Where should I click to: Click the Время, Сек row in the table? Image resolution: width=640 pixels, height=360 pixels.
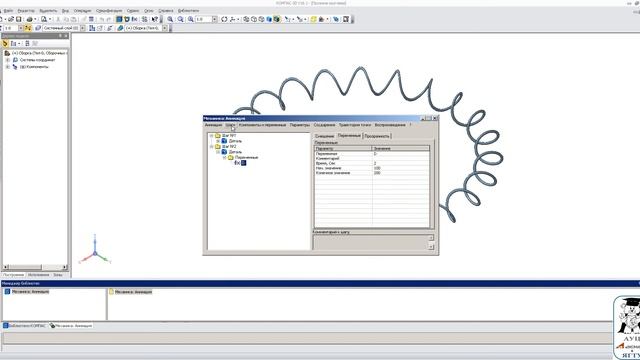(x=372, y=163)
